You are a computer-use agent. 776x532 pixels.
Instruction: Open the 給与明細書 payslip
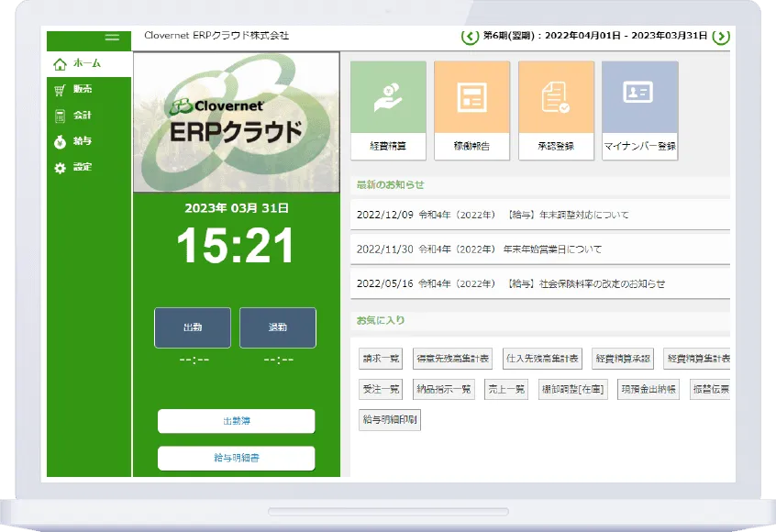(236, 459)
